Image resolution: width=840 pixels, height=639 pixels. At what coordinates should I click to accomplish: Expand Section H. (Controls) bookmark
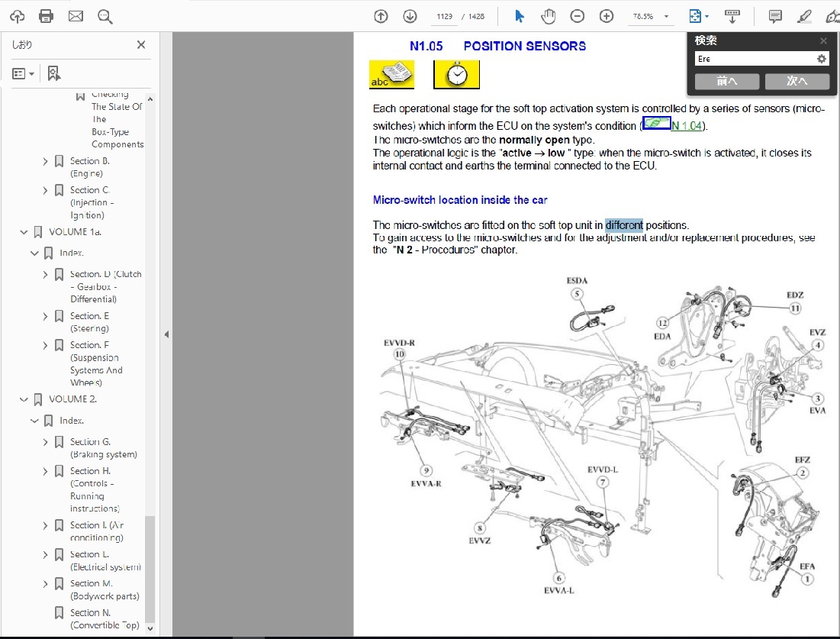45,471
